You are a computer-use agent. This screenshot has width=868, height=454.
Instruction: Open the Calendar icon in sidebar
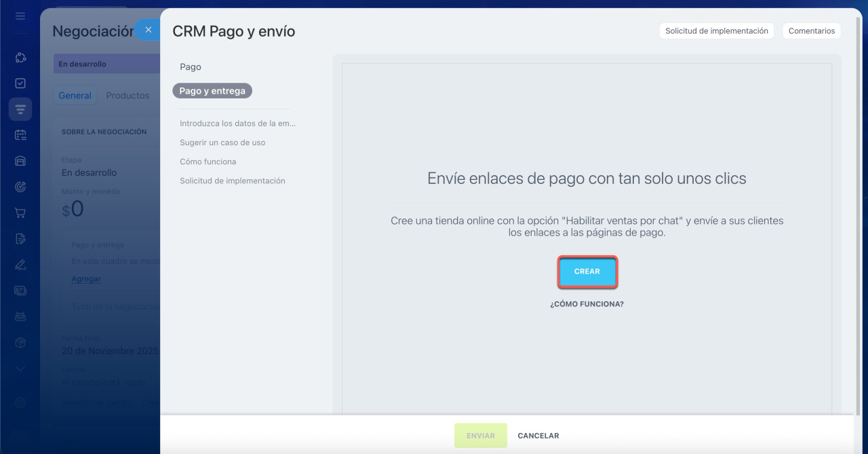(x=20, y=135)
